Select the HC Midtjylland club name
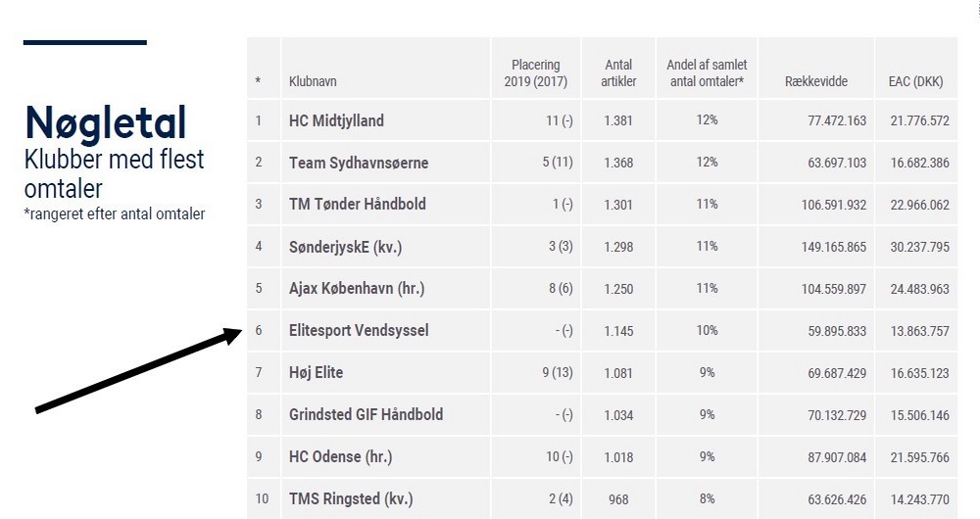This screenshot has height=519, width=980. [336, 121]
